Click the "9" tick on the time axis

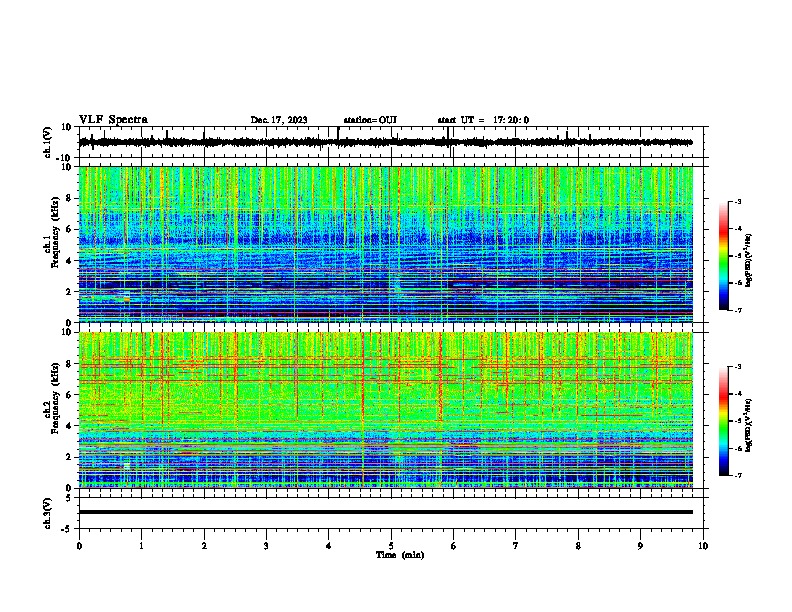pos(640,546)
